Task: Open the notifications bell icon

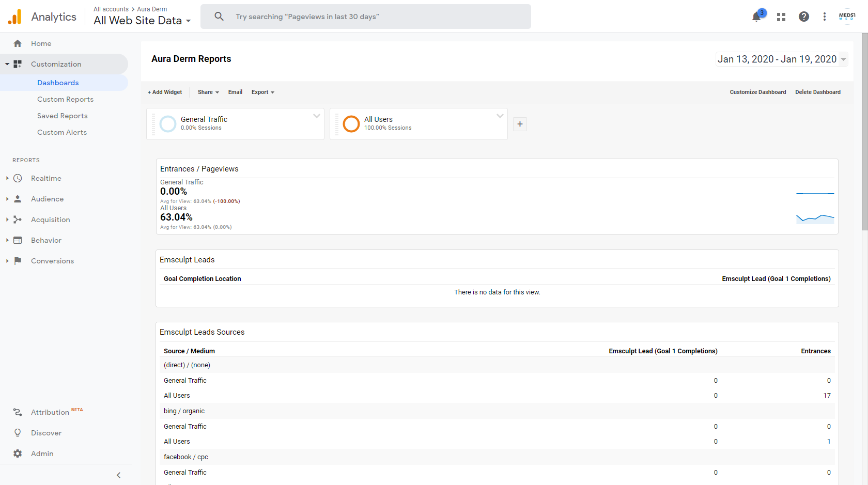Action: 756,17
